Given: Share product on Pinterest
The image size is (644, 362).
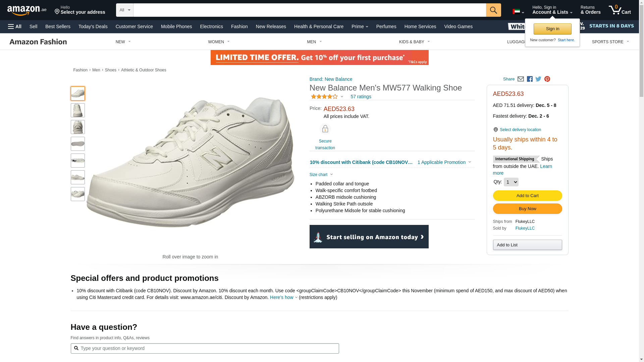Looking at the screenshot, I should tap(547, 79).
